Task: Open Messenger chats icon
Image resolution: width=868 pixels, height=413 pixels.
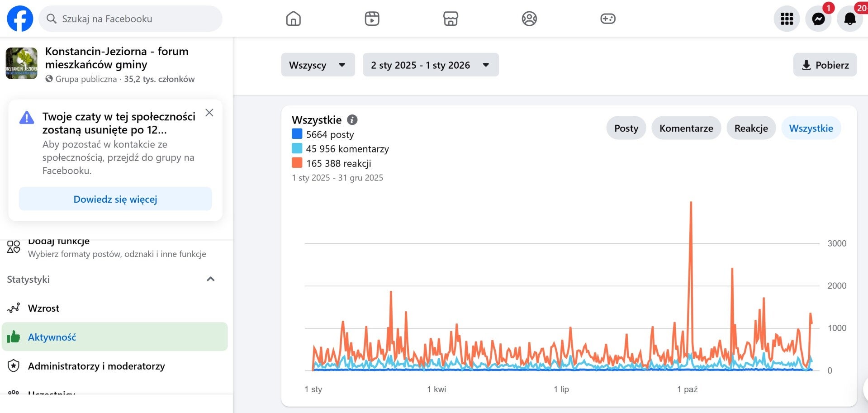Action: click(818, 19)
